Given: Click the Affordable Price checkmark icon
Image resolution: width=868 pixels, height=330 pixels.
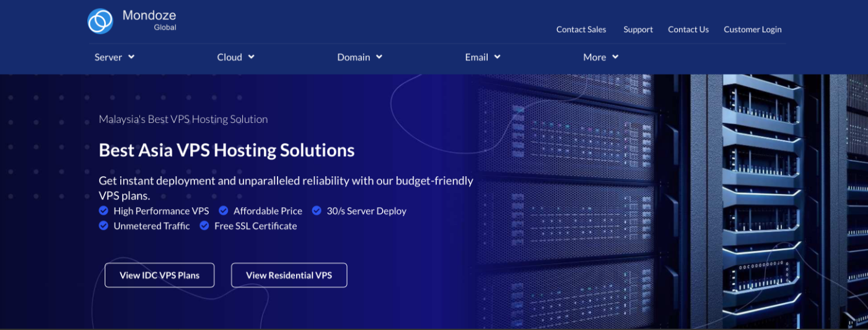Looking at the screenshot, I should (x=224, y=211).
